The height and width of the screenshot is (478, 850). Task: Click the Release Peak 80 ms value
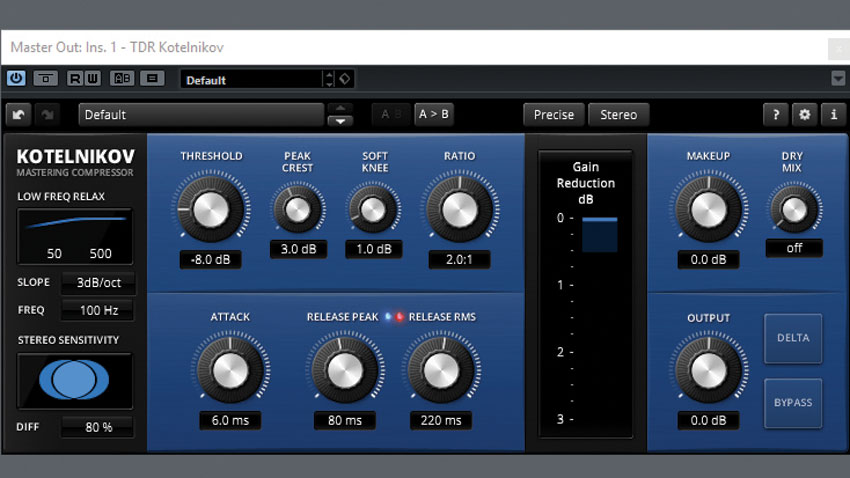345,421
